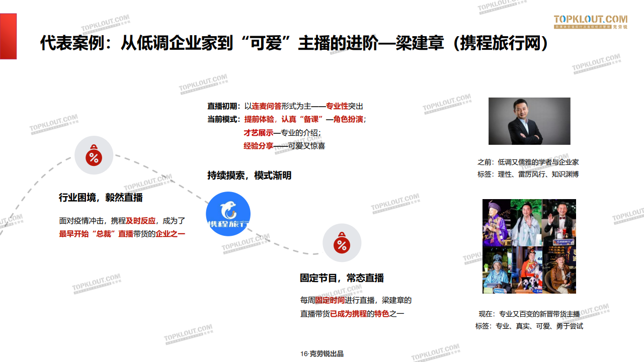Click the red text 最早开始“总裁”直播
Screen dimensions: 644x362
(96, 234)
